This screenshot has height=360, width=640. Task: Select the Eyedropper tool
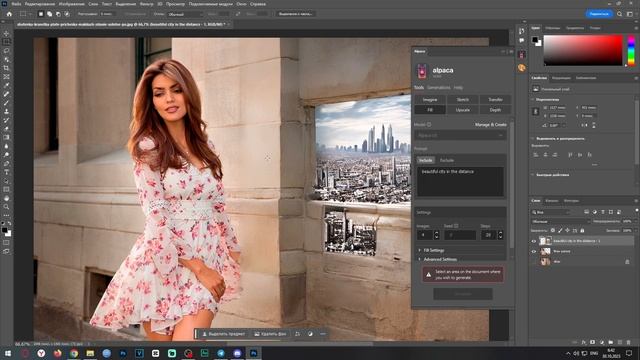(6, 85)
